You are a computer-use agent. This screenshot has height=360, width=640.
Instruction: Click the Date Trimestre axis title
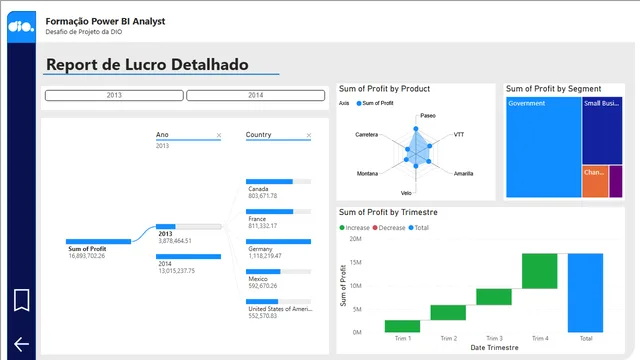point(494,348)
